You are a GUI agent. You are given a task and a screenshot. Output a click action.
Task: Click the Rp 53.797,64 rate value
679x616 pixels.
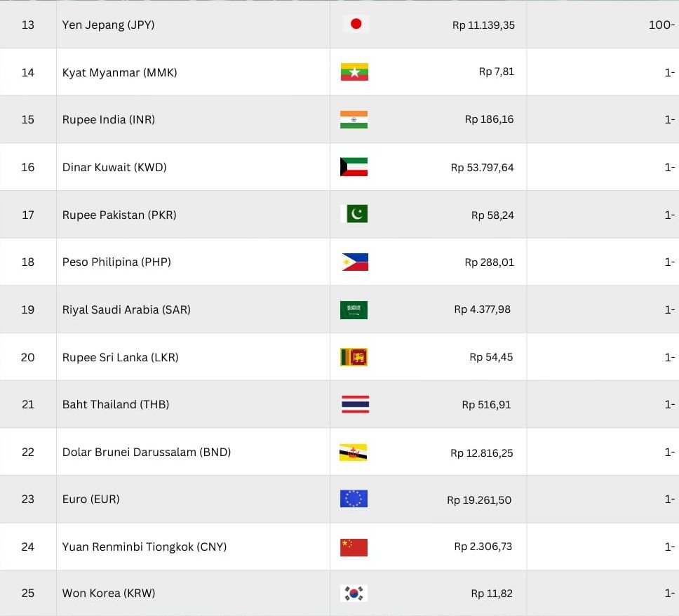point(483,168)
